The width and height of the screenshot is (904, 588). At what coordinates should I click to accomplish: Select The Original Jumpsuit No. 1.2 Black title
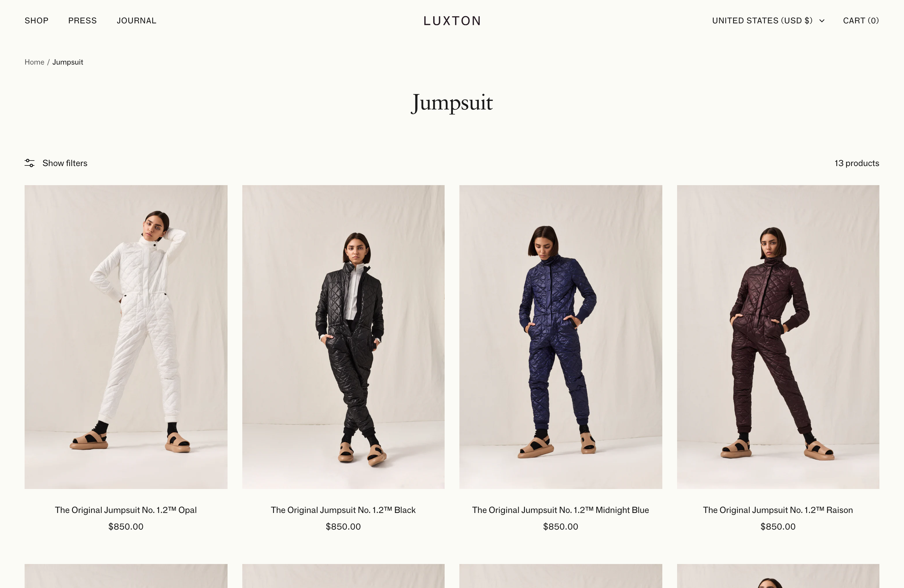coord(343,510)
